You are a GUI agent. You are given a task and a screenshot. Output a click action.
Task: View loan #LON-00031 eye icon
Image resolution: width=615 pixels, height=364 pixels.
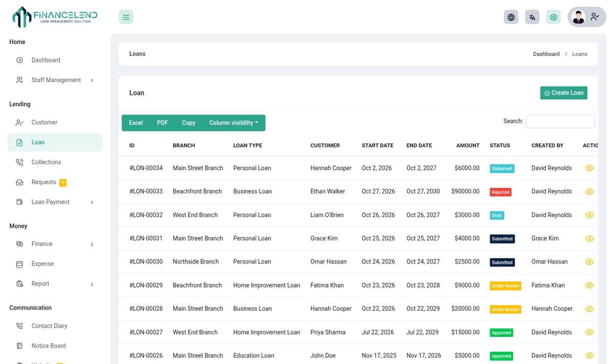pos(589,239)
